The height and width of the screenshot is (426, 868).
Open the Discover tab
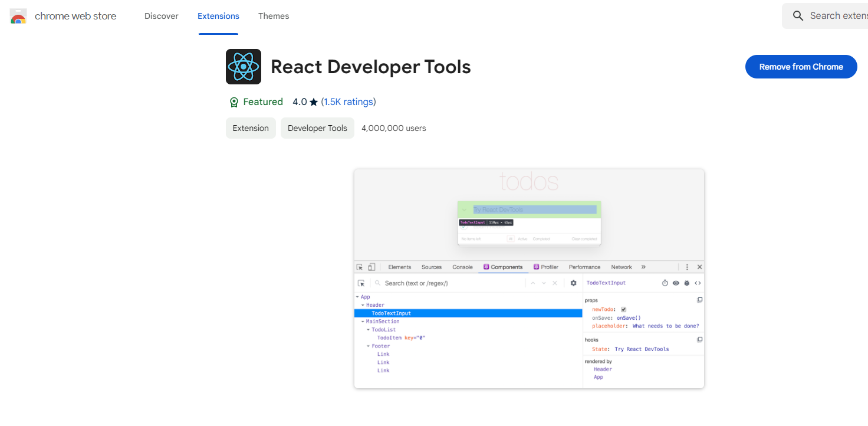click(x=162, y=16)
